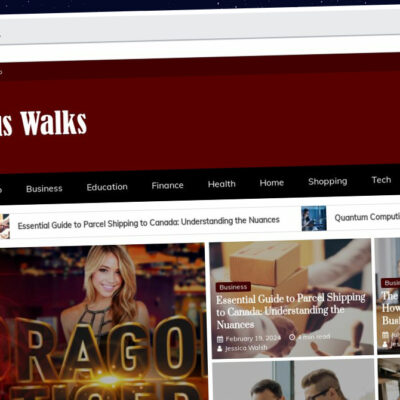Open the Business menu item
Screen dimensions: 400x400
pos(44,189)
